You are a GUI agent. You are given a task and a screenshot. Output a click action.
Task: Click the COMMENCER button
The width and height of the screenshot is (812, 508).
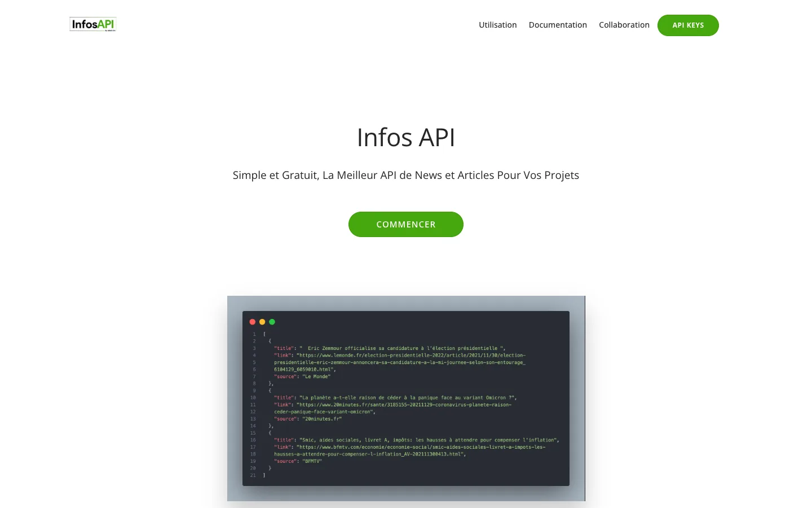(x=406, y=224)
